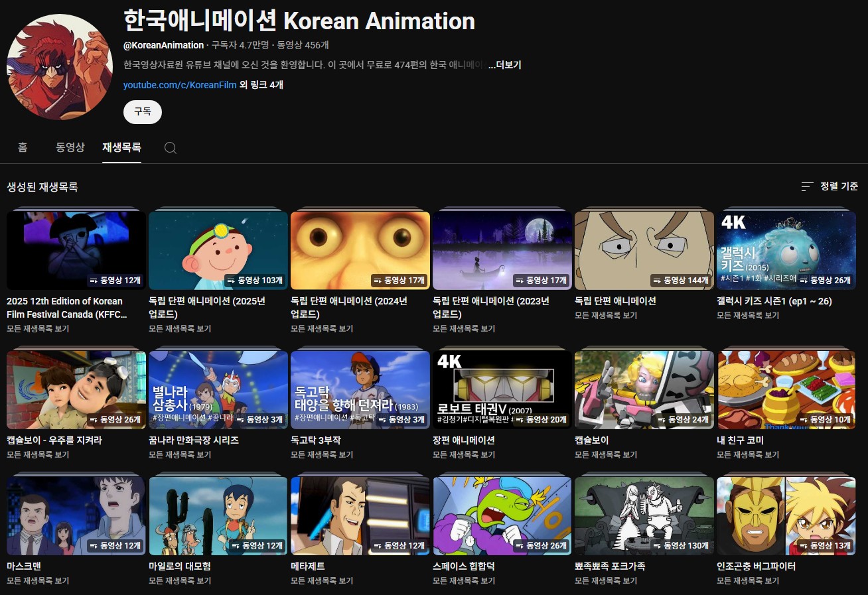Open the 캡슐보이 - 우주를 지켜라 thumbnail
This screenshot has height=595, width=868.
pyautogui.click(x=76, y=389)
